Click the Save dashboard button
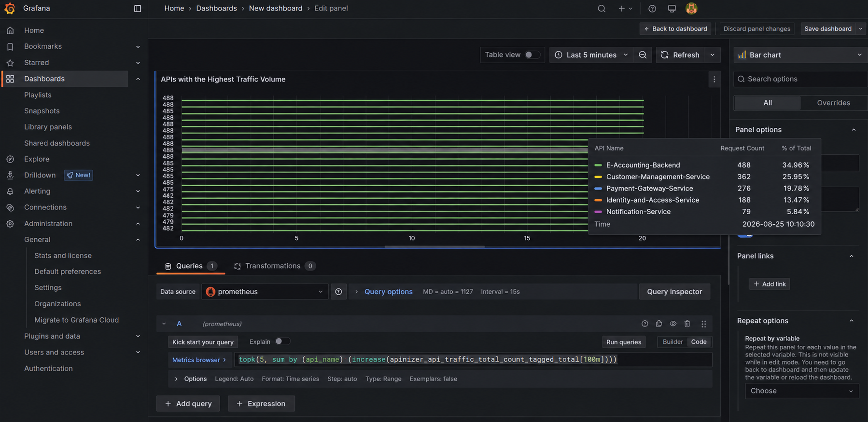This screenshot has width=868, height=422. (x=828, y=29)
